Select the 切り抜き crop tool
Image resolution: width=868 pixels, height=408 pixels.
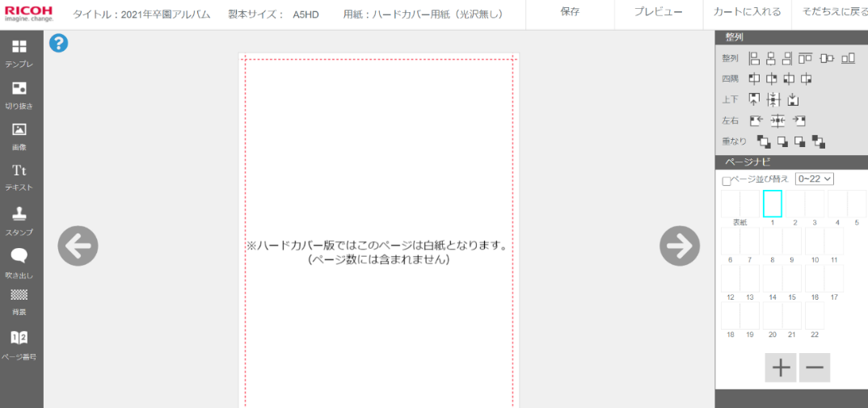point(19,94)
